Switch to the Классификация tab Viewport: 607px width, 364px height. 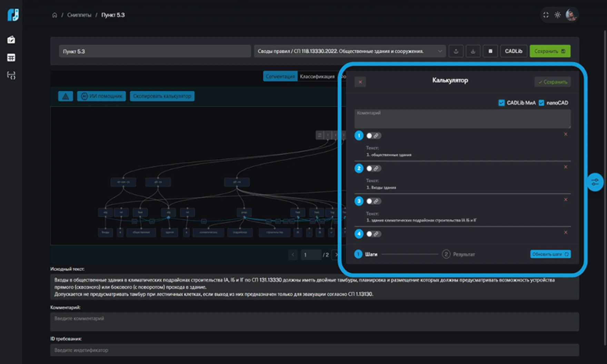click(x=317, y=77)
